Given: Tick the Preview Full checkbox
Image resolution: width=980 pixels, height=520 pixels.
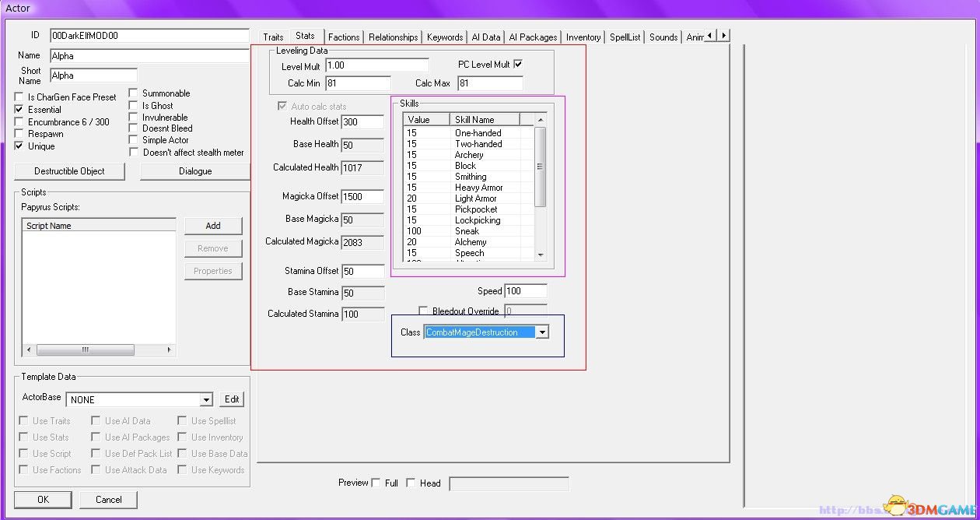Looking at the screenshot, I should click(x=376, y=483).
